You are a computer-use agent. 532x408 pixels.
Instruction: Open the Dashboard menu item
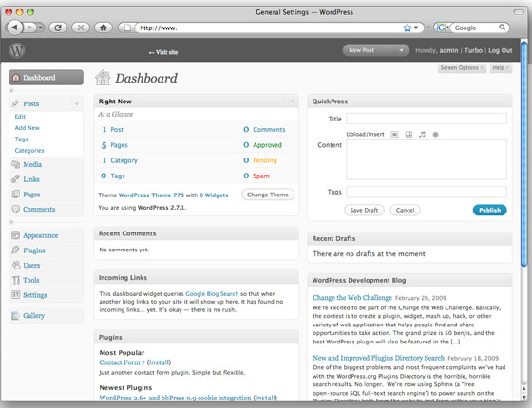pos(47,78)
